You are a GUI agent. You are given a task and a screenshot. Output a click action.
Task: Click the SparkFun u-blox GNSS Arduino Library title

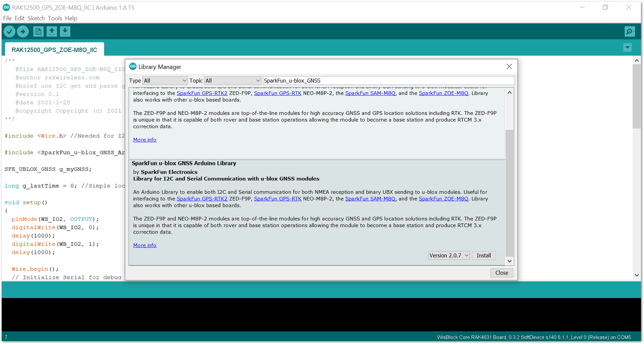pos(184,163)
